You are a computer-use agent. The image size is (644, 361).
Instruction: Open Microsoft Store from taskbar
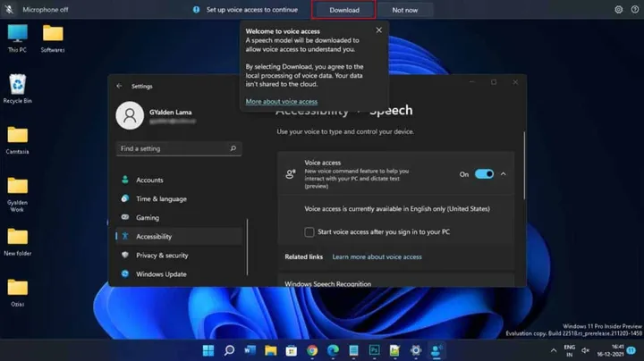(x=292, y=350)
